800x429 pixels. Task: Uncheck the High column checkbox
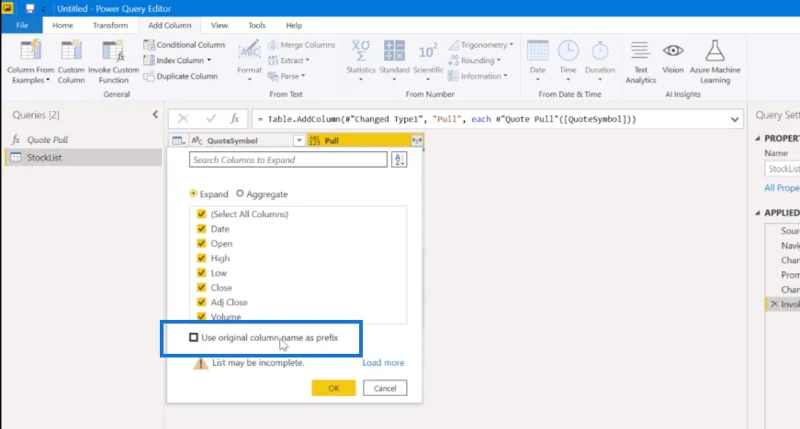click(x=201, y=258)
